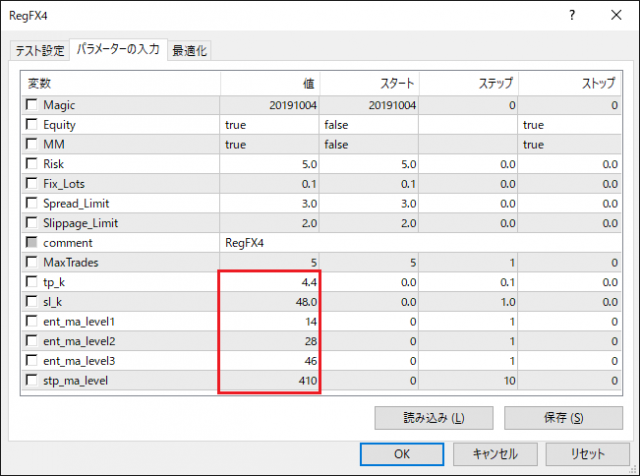This screenshot has height=476, width=640.
Task: Switch to the テスト設定 tab
Action: [x=40, y=51]
